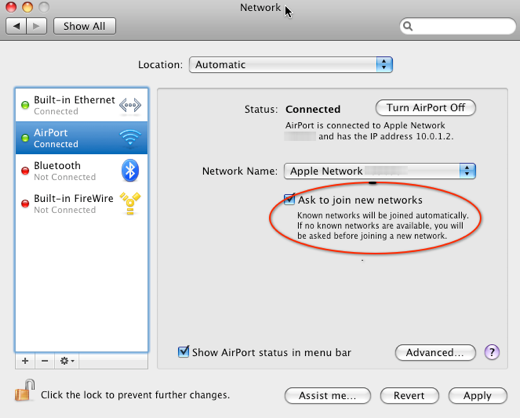This screenshot has width=520, height=418.
Task: Click the text 'Click the lock to prevent further changes.'
Action: point(135,395)
